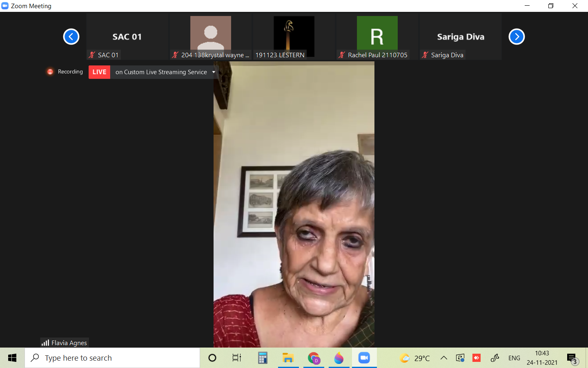Click the muted mic icon on SAC 01

coord(92,55)
